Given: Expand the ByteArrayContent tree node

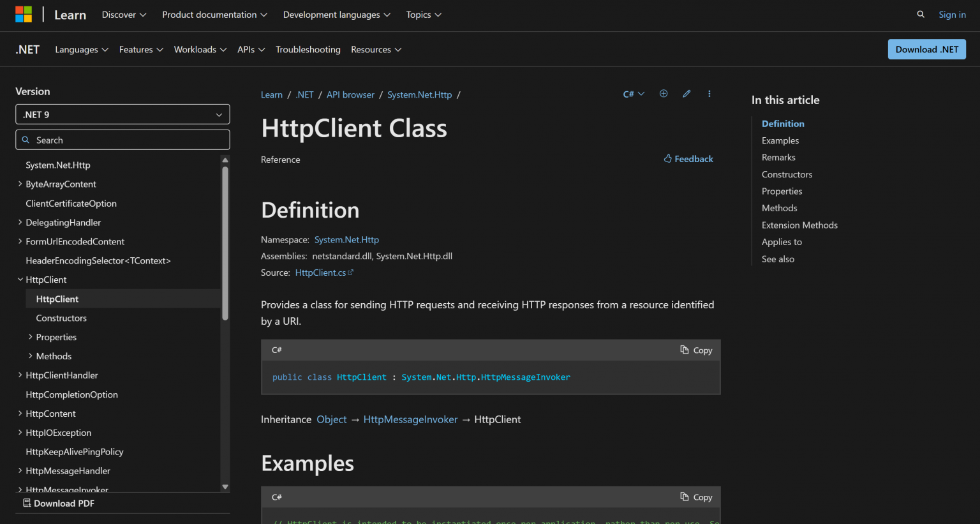Looking at the screenshot, I should 20,184.
